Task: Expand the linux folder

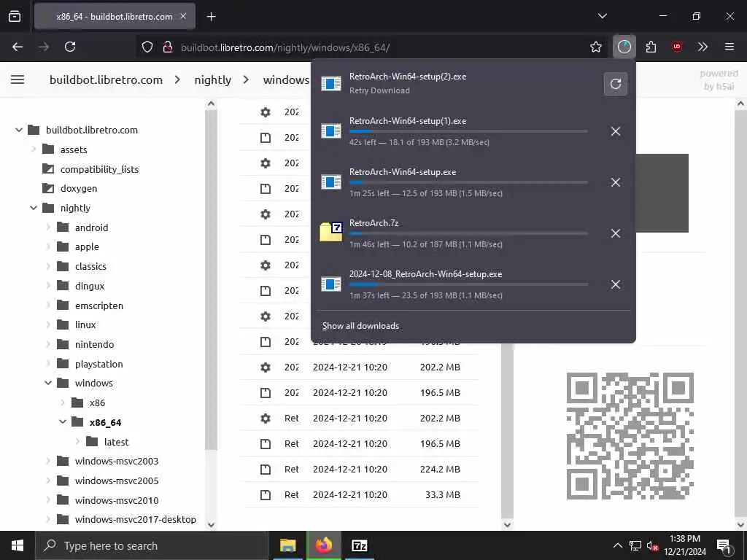Action: 48,324
